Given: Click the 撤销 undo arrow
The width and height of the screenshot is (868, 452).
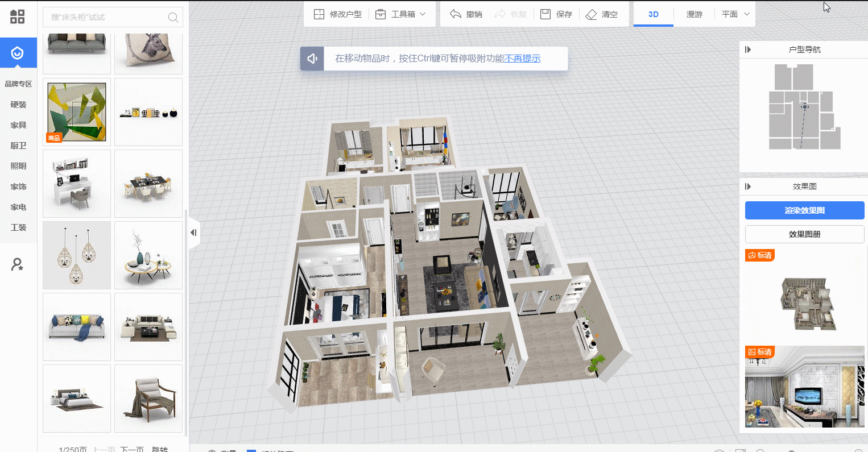Looking at the screenshot, I should (456, 14).
